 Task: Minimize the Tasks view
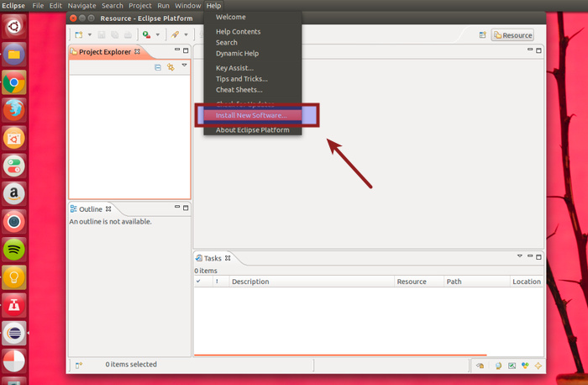click(530, 256)
